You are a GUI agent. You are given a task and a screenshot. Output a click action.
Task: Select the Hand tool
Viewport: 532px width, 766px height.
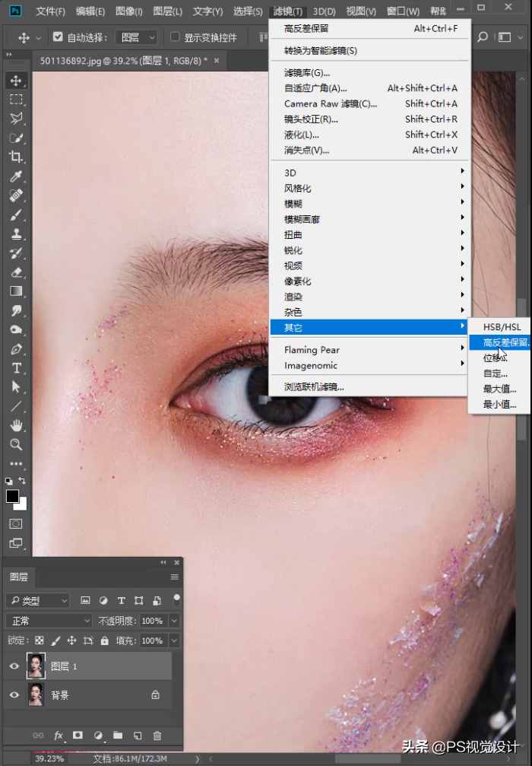[16, 425]
